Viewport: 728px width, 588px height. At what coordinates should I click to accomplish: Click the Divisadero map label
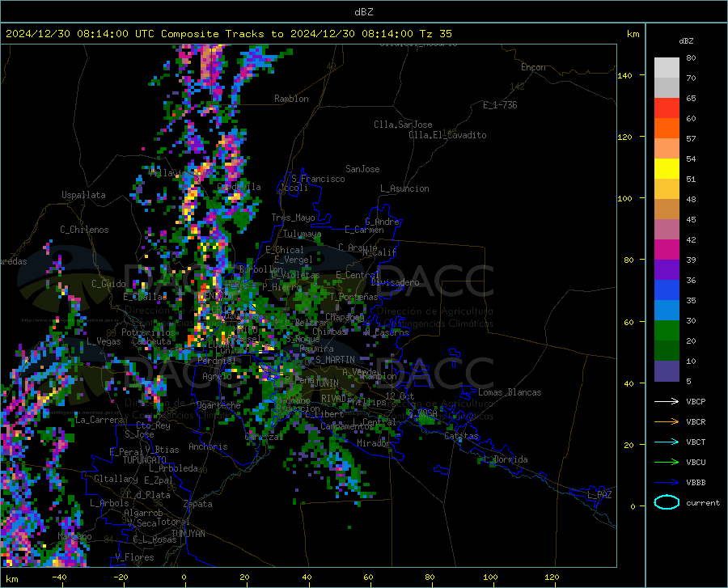coord(395,282)
